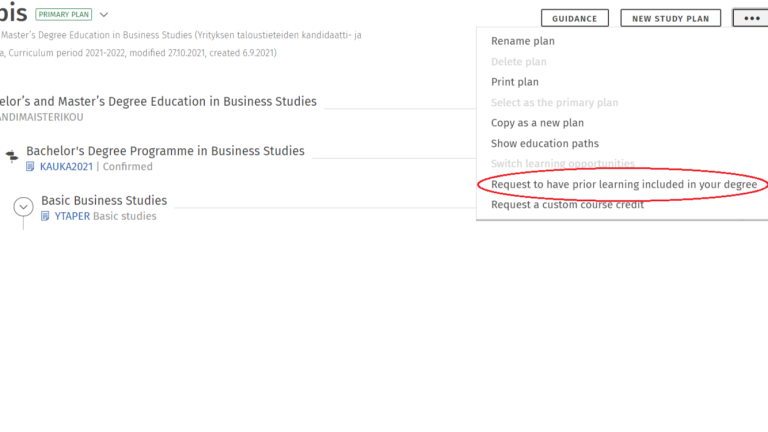Click the signpost icon beside Bachelor's Degree Programme
Image resolution: width=768 pixels, height=432 pixels.
tap(11, 156)
